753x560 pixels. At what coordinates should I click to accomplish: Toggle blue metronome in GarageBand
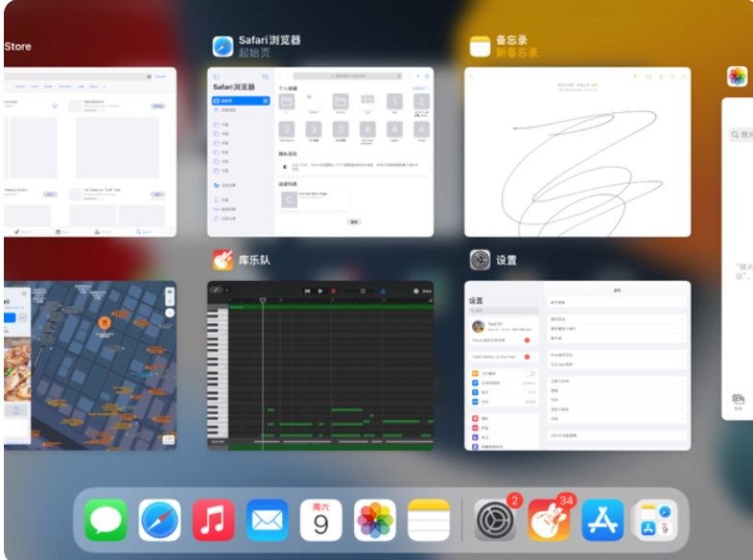pos(383,291)
